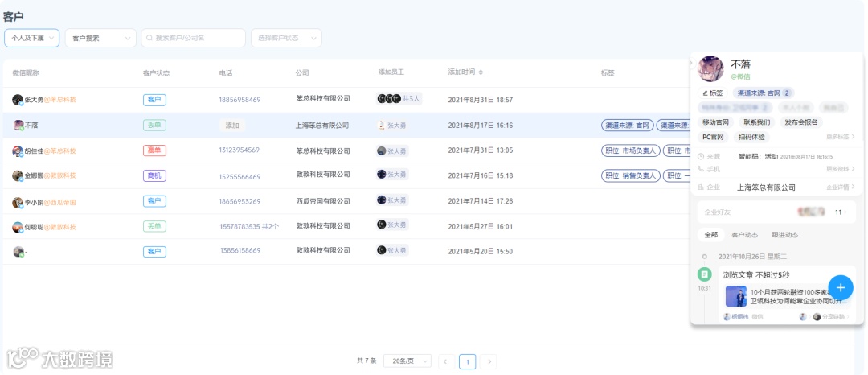Click phone number 18856958469
The width and height of the screenshot is (868, 375).
pyautogui.click(x=240, y=100)
